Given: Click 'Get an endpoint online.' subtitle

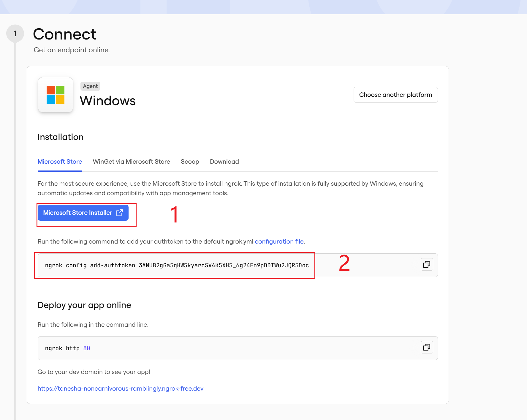Looking at the screenshot, I should tap(72, 50).
